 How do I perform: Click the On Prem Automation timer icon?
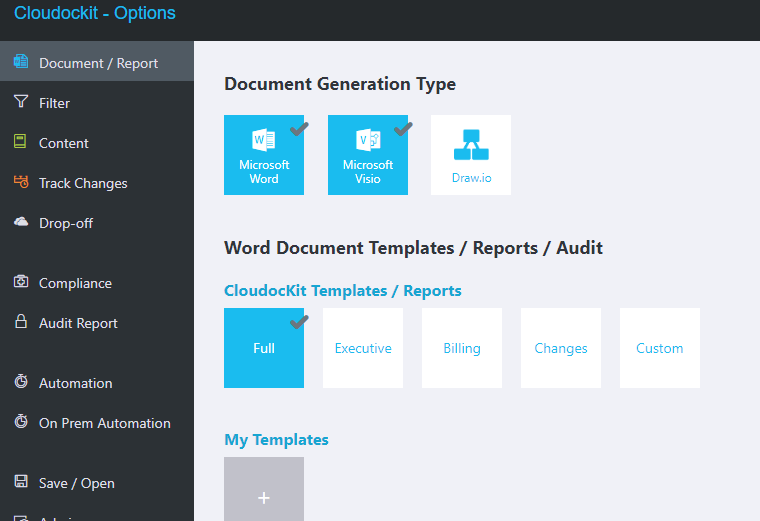[21, 421]
